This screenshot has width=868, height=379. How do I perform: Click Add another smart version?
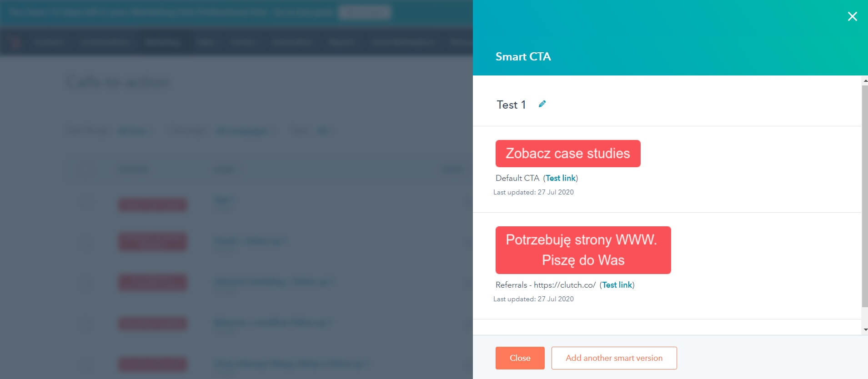pos(614,358)
